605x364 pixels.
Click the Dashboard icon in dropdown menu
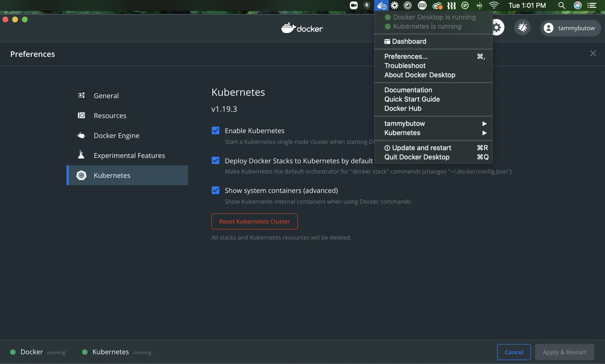pos(387,41)
